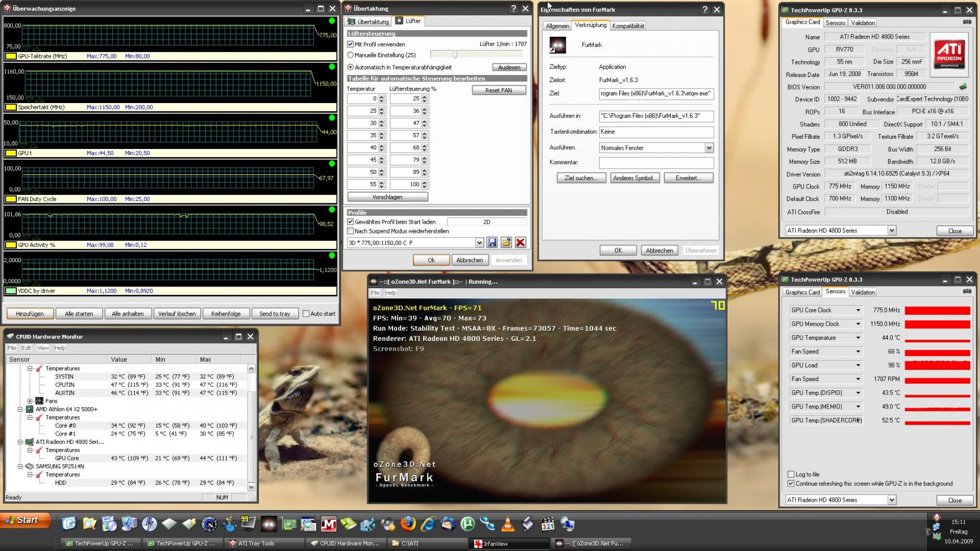
Task: Collapse the SAMSUNG SP2514N node
Action: pyautogui.click(x=20, y=467)
